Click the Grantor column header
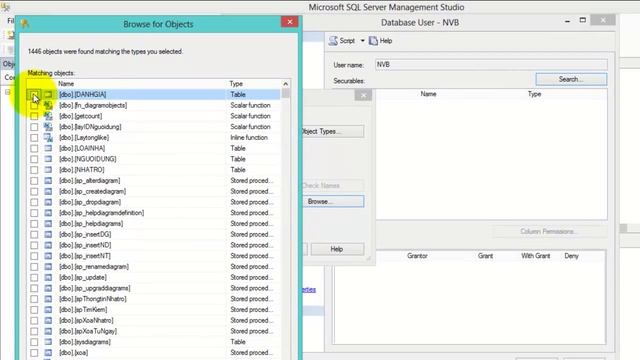This screenshot has width=640, height=360. 417,256
